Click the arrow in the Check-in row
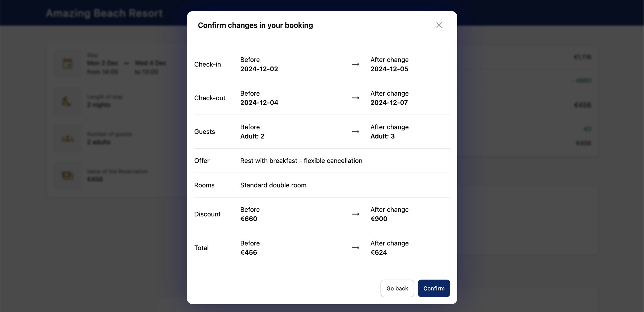The width and height of the screenshot is (644, 312). 355,64
